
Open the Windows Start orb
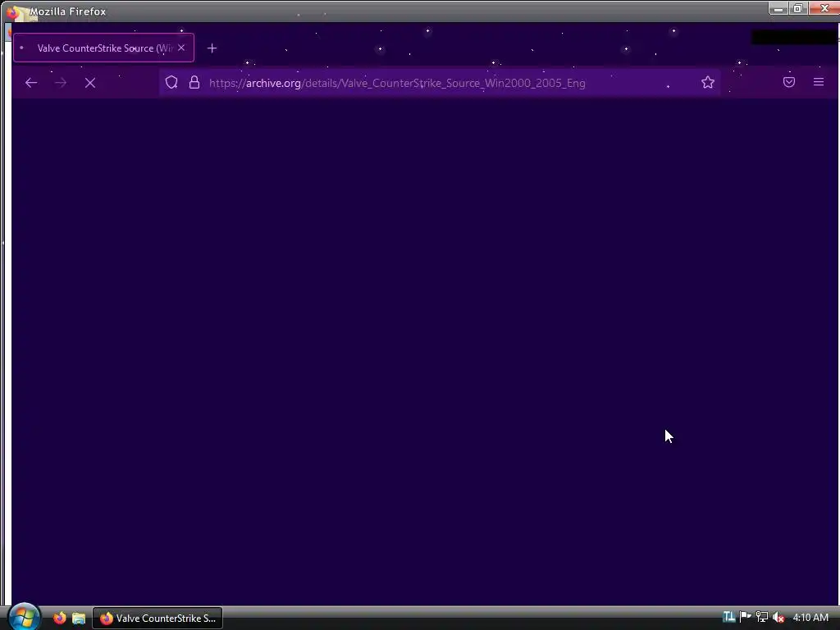coord(24,617)
